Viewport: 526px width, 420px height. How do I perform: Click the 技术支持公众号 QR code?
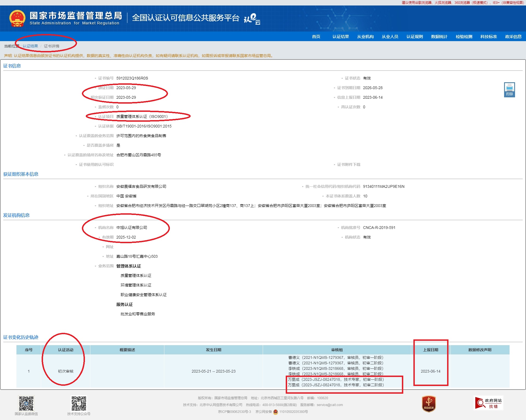[79, 403]
